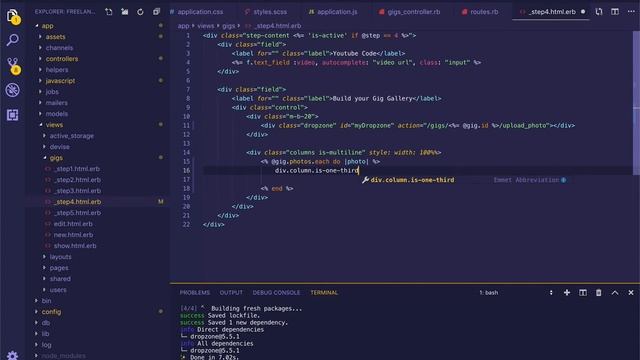Collapse all folders in Explorer
Viewport: 640px width, 360px height.
(x=156, y=12)
